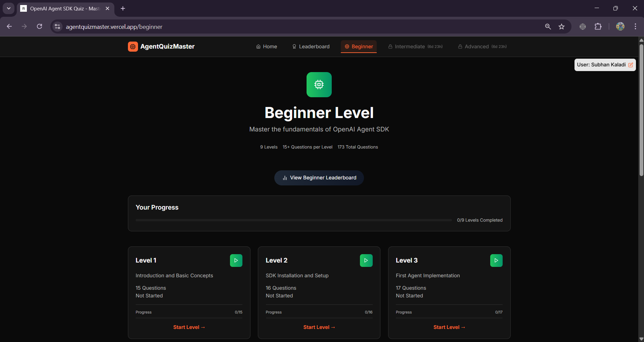This screenshot has width=644, height=342.
Task: Click 'SDK Installation and Setup' text
Action: 297,276
